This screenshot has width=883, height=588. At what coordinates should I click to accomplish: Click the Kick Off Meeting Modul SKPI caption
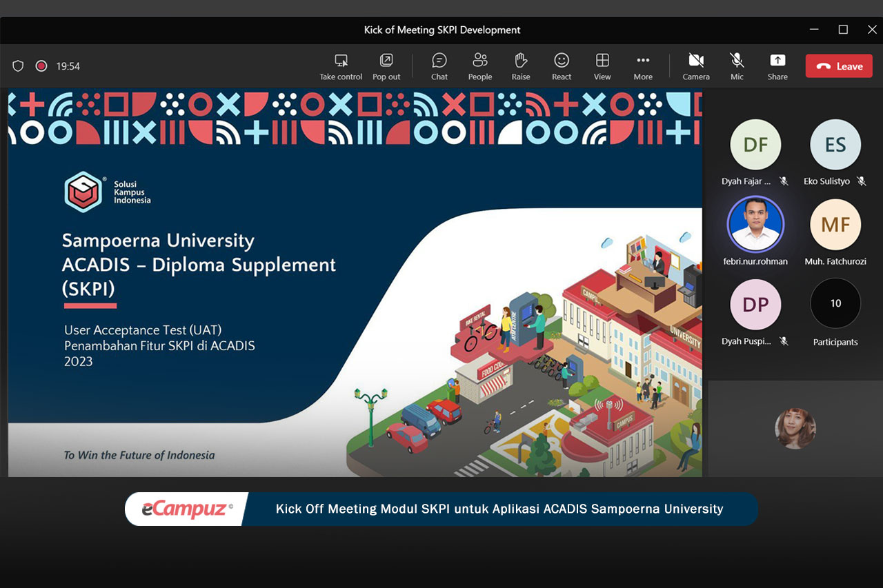(x=499, y=509)
